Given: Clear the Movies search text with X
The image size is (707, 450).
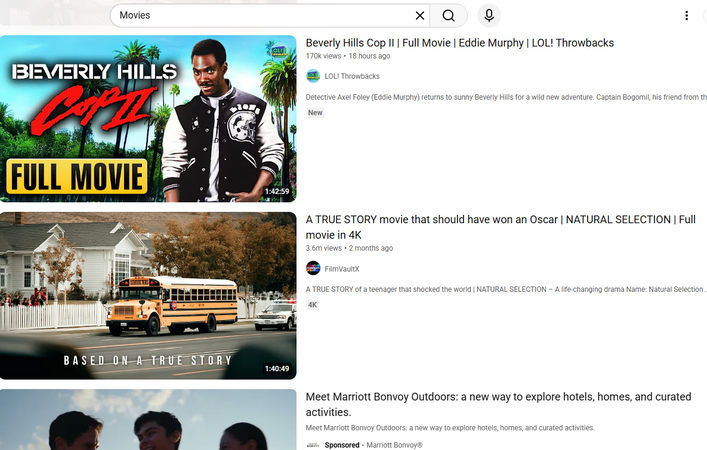Looking at the screenshot, I should [x=420, y=16].
